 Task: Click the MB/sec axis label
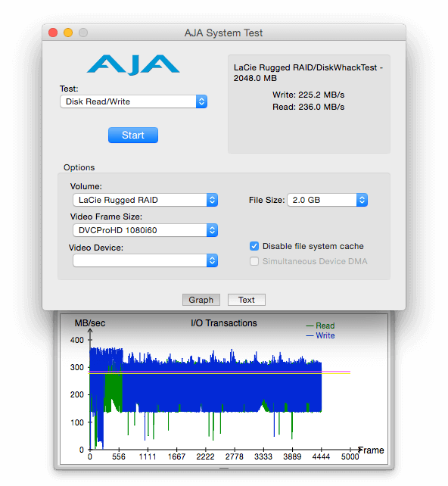(90, 323)
